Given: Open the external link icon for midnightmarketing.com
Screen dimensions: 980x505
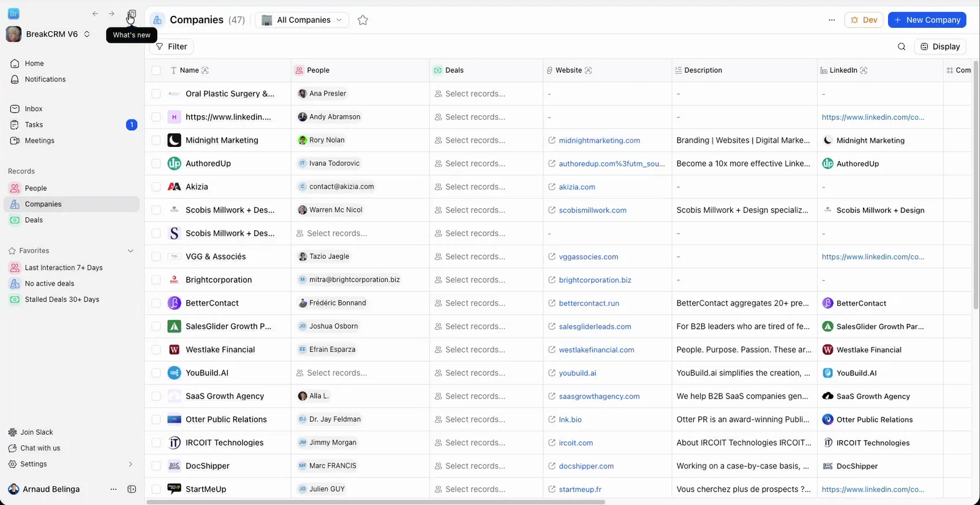Looking at the screenshot, I should [552, 140].
